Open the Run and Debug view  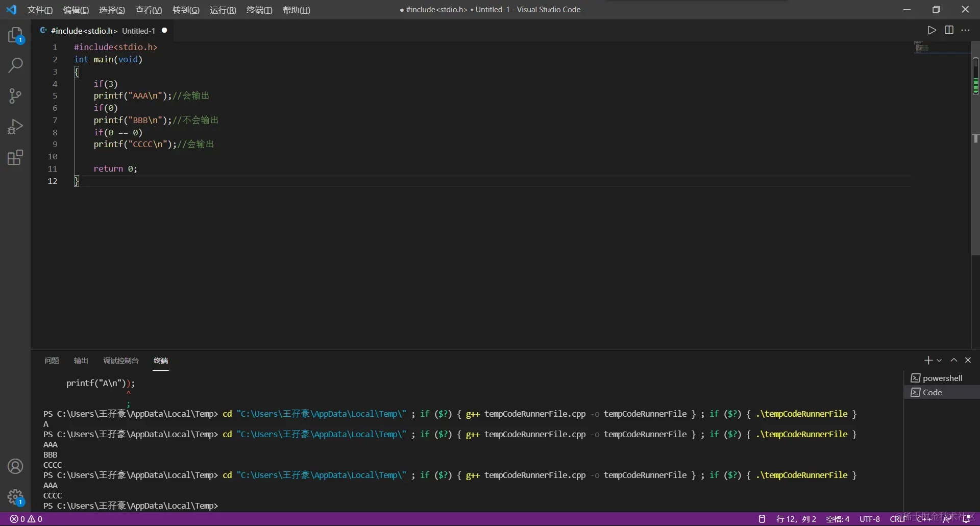coord(15,127)
